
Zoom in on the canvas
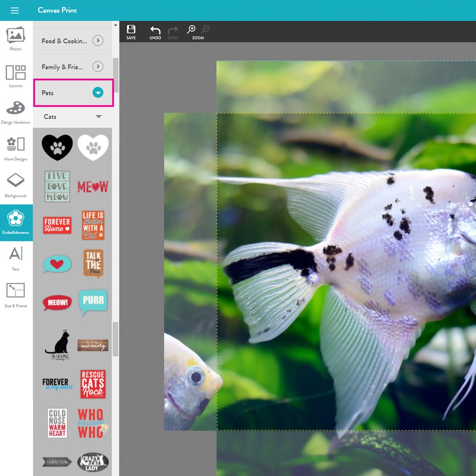click(x=191, y=30)
